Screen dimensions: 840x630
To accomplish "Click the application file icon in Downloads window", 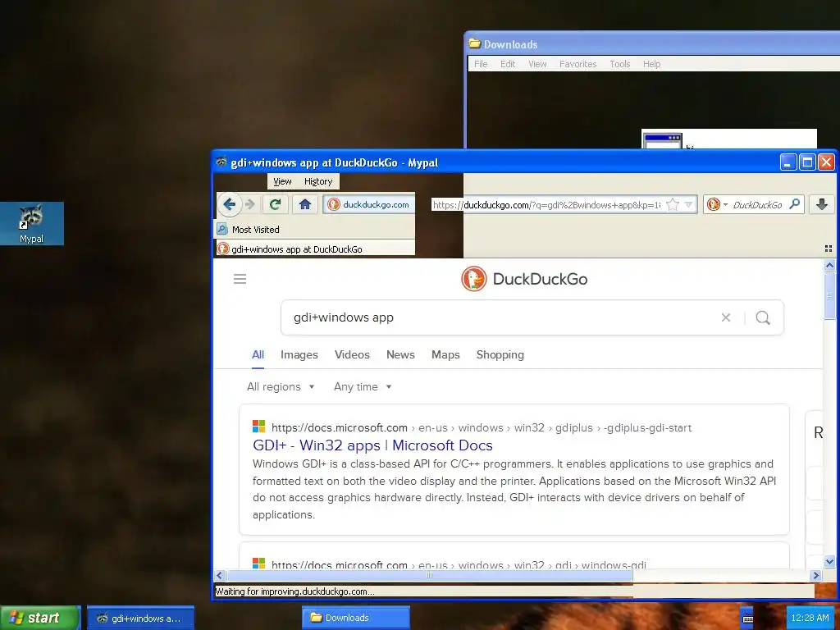I will click(663, 141).
